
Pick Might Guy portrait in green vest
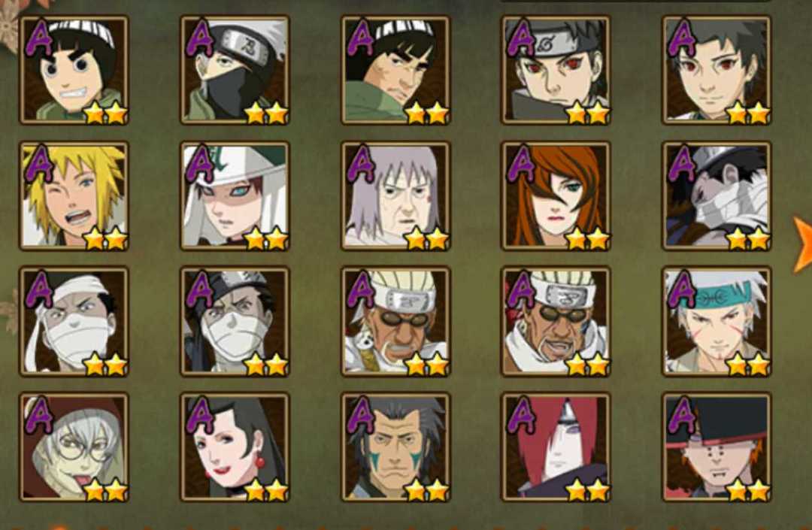(395, 70)
